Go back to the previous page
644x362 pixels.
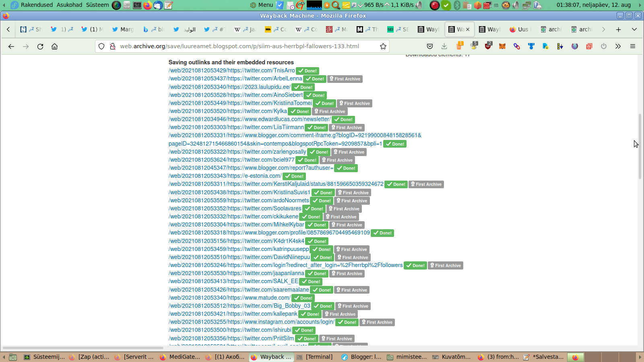(x=11, y=46)
